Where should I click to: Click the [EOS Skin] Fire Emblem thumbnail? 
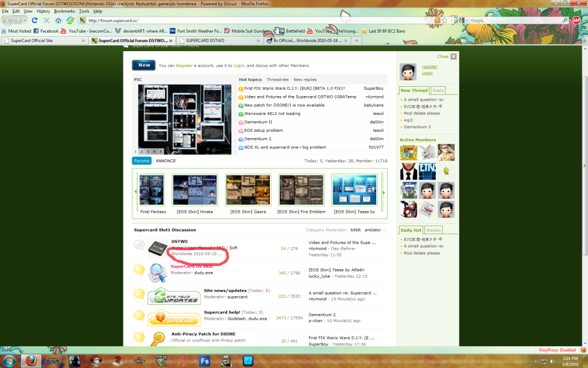pos(301,190)
